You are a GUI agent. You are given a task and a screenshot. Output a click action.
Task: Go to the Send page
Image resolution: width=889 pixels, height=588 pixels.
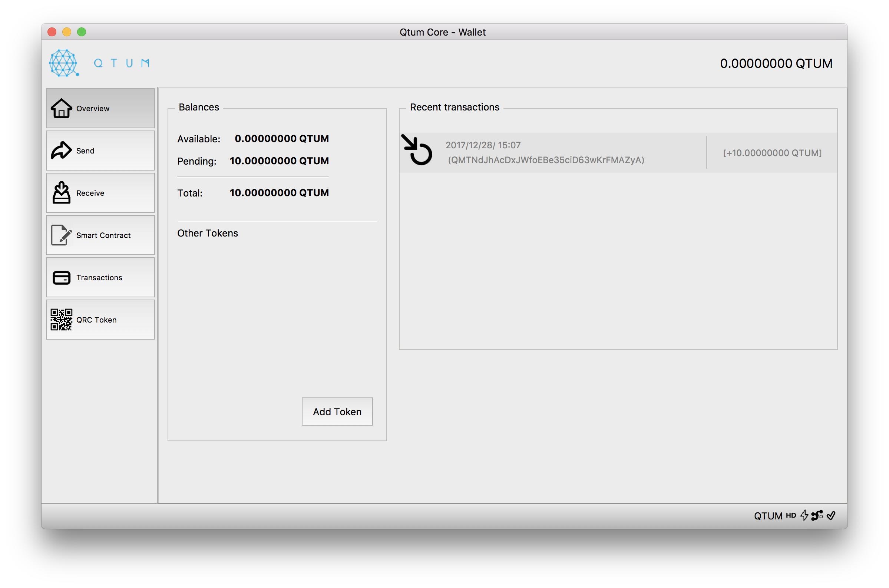point(100,151)
